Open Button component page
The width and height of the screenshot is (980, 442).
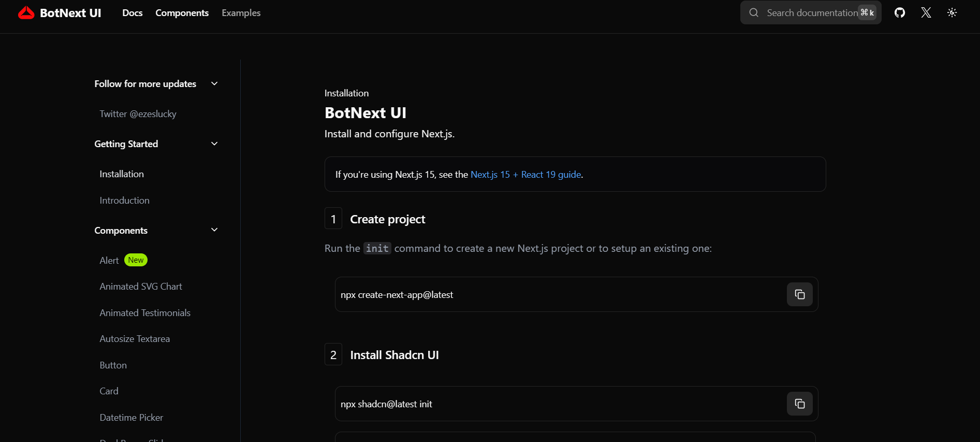[113, 365]
